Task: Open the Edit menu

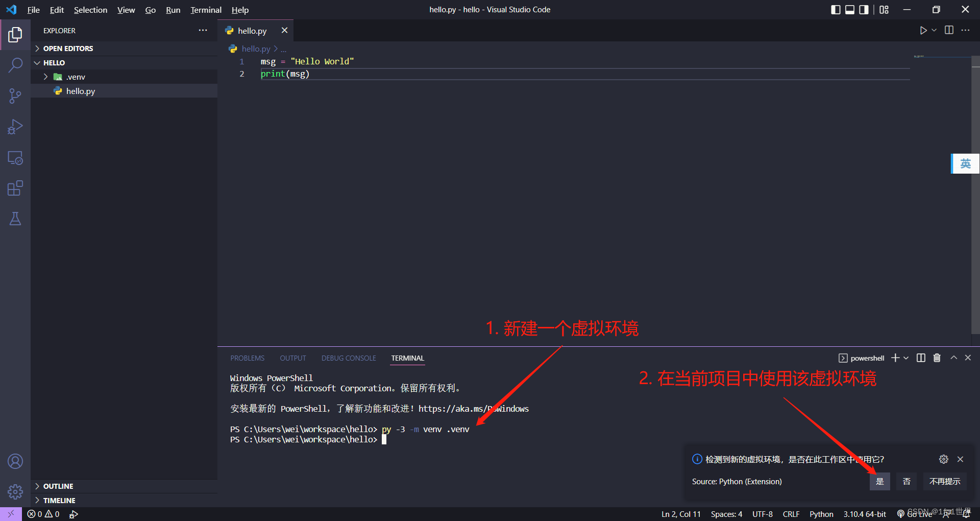Action: (57, 10)
